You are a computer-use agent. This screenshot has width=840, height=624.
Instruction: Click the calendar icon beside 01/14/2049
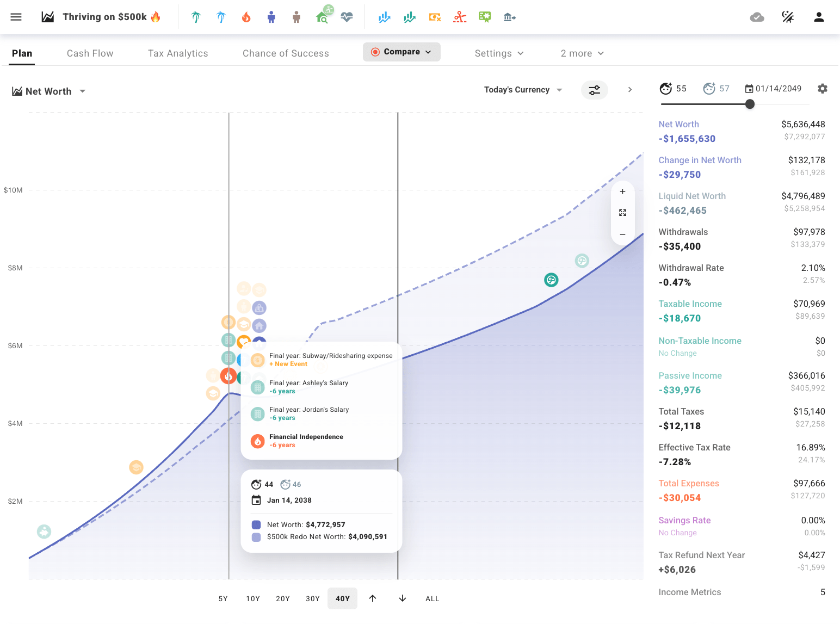pyautogui.click(x=749, y=89)
